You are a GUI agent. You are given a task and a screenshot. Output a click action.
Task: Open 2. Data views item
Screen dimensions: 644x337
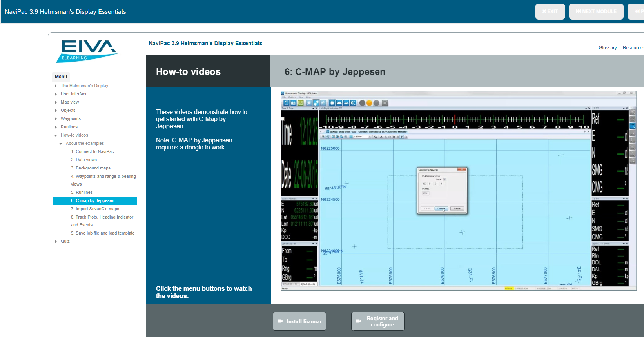(84, 160)
